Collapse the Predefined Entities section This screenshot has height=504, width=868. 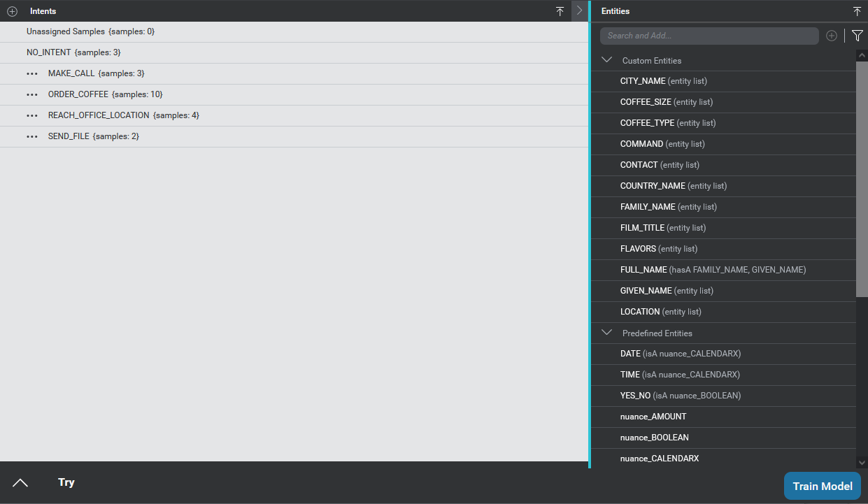pos(607,333)
